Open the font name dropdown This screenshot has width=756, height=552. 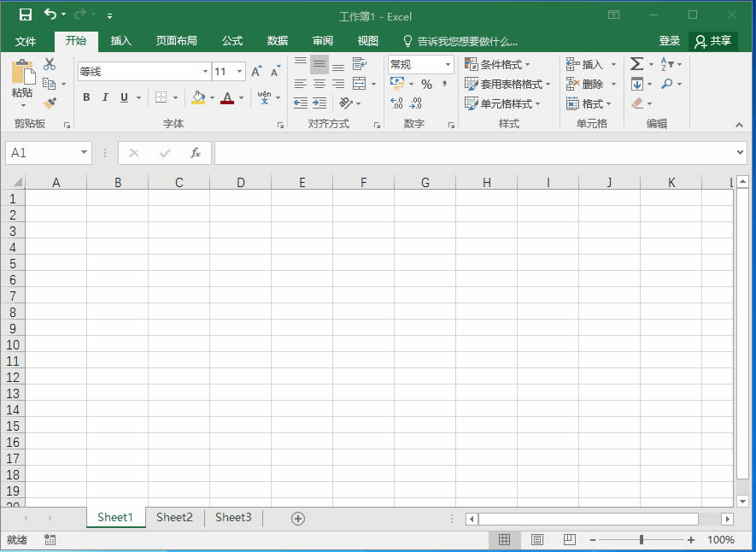pyautogui.click(x=205, y=72)
